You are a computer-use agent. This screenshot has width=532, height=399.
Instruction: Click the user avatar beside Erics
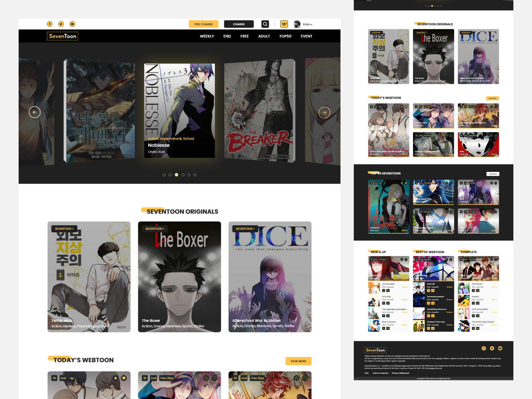pyautogui.click(x=297, y=24)
